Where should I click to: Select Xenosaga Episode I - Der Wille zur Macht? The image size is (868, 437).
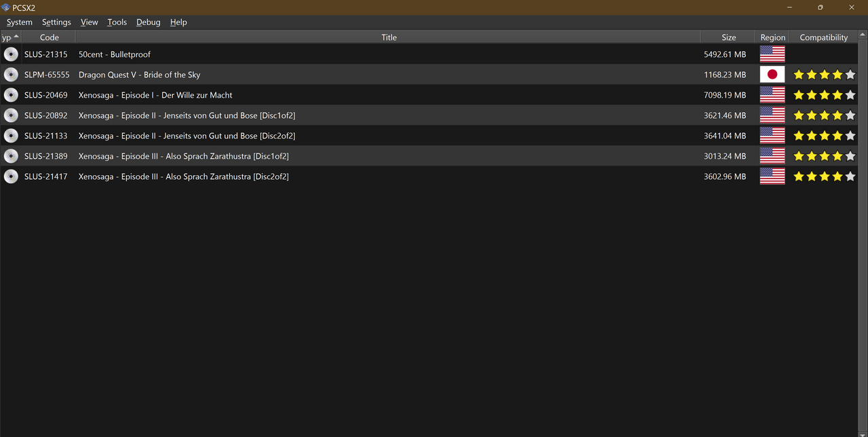point(155,95)
